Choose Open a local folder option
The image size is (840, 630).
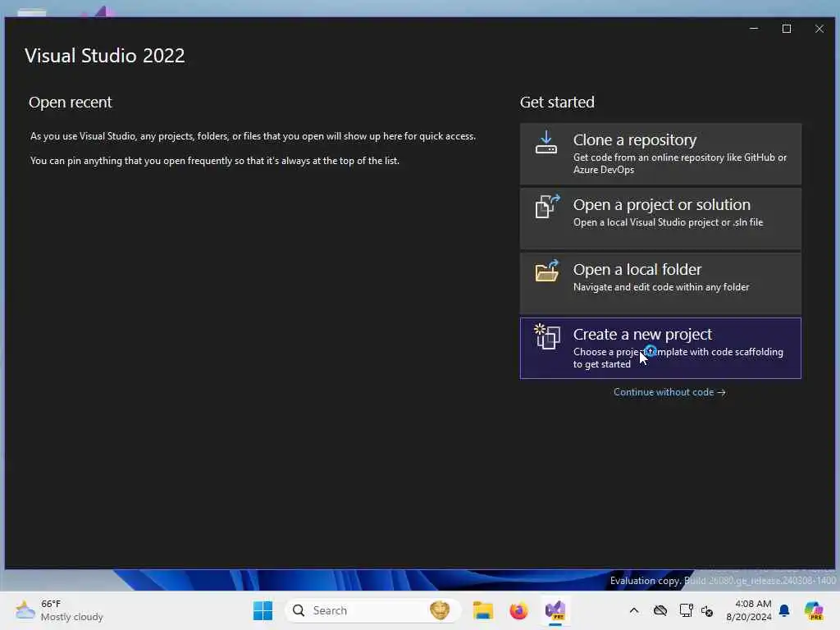(660, 283)
